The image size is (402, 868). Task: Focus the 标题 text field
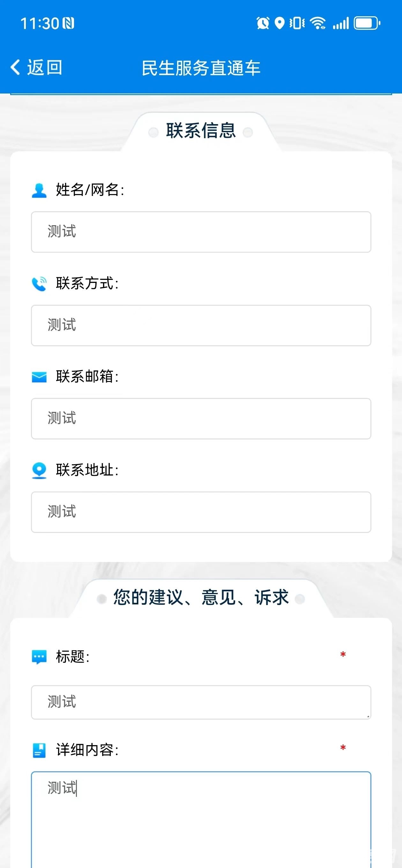(201, 703)
